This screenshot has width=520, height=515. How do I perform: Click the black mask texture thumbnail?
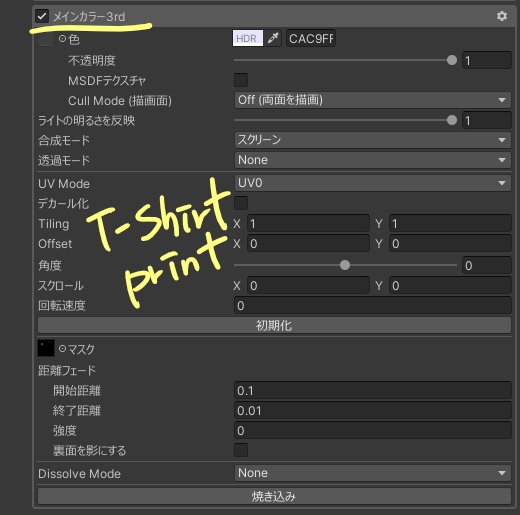coord(46,348)
